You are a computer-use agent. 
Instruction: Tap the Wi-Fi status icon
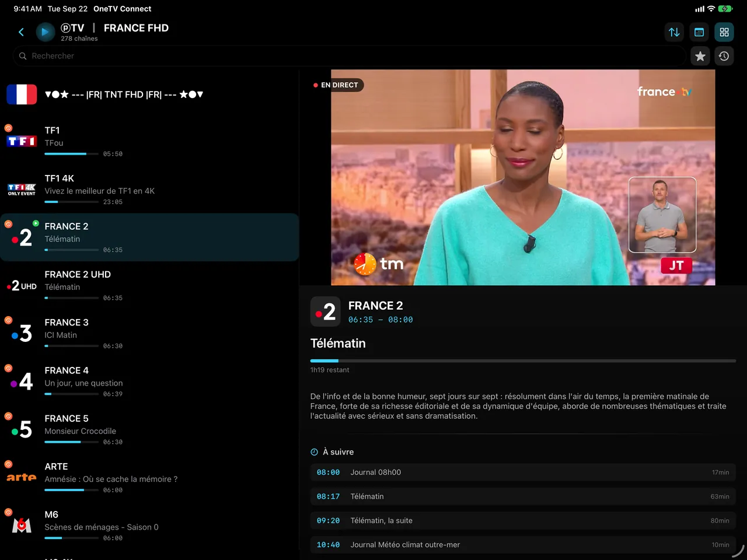point(711,9)
